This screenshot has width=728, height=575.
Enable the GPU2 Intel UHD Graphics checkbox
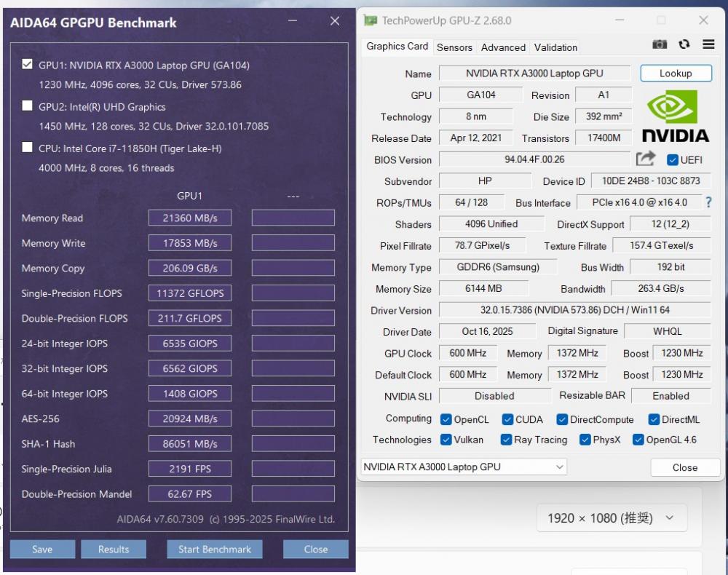(28, 106)
